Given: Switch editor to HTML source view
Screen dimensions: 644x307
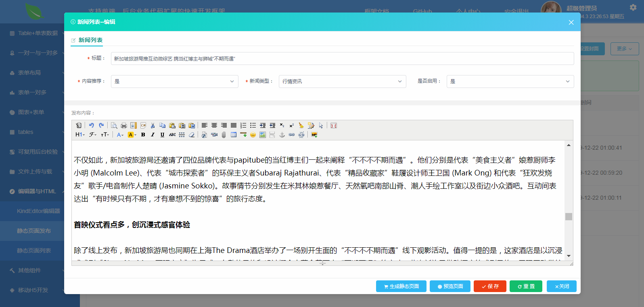Looking at the screenshot, I should (x=79, y=125).
